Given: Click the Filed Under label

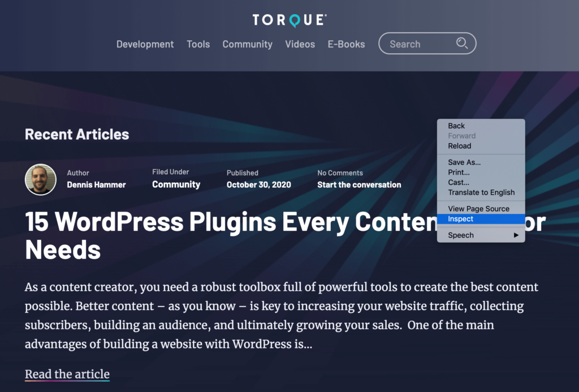Looking at the screenshot, I should pyautogui.click(x=171, y=172).
